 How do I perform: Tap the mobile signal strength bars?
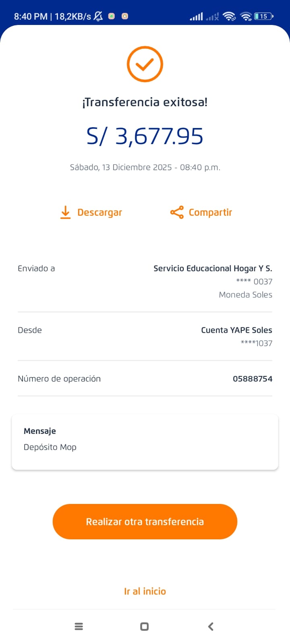pyautogui.click(x=197, y=17)
